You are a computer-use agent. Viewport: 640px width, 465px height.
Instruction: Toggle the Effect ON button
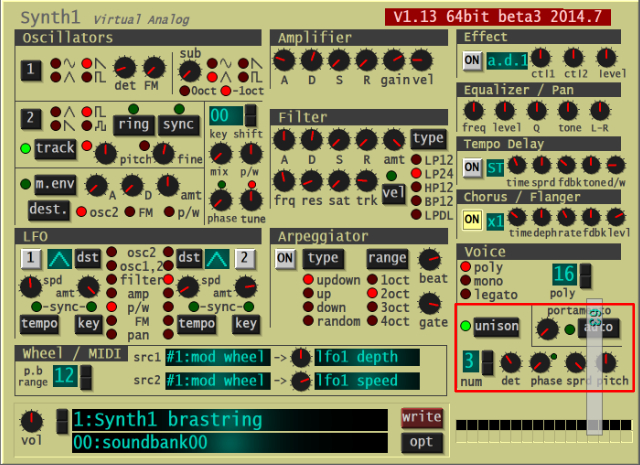(472, 60)
